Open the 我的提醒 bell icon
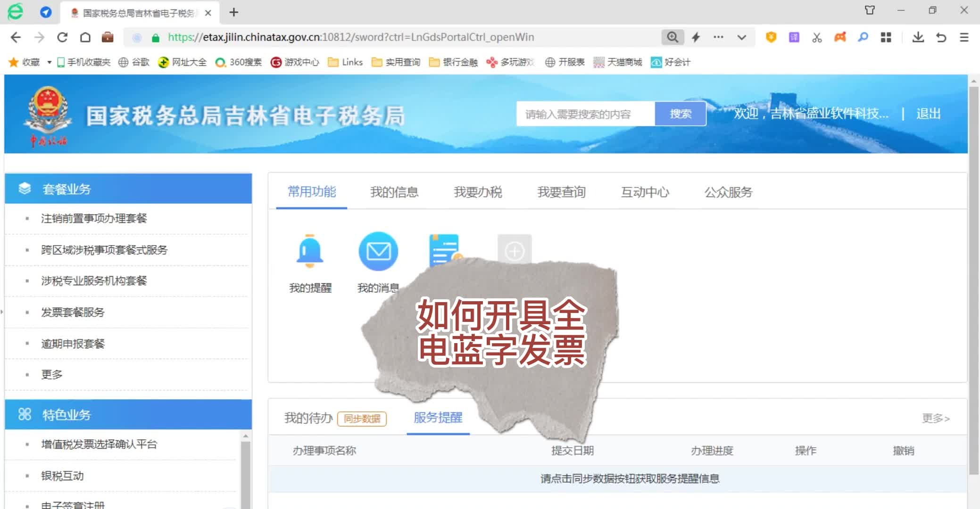Image resolution: width=980 pixels, height=509 pixels. [x=309, y=251]
